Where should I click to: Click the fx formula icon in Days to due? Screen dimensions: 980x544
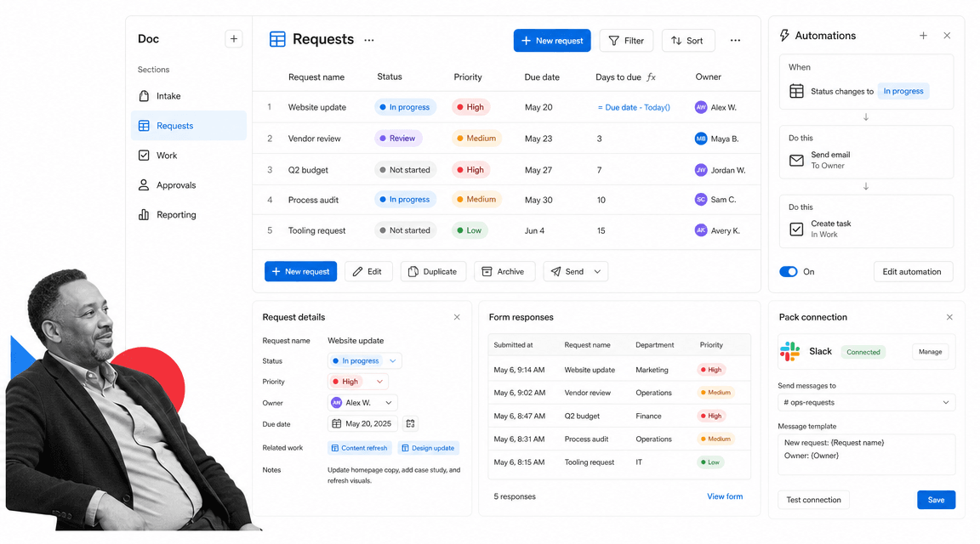click(652, 76)
